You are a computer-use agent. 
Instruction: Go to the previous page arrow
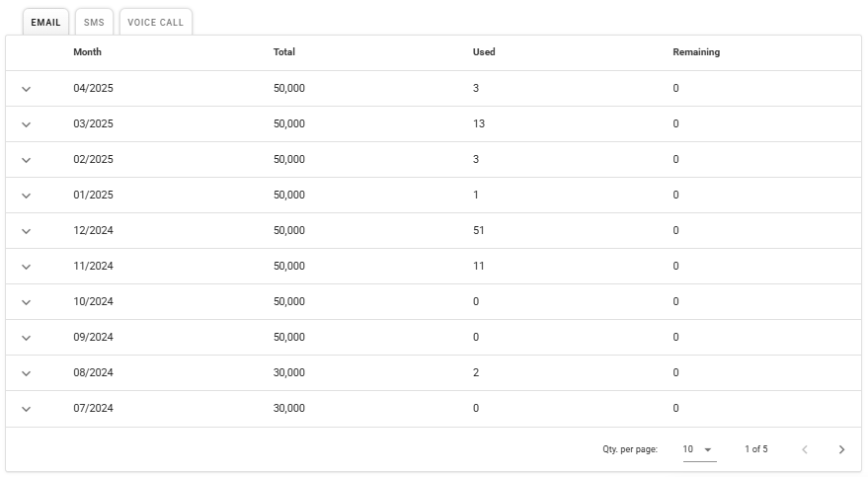804,449
